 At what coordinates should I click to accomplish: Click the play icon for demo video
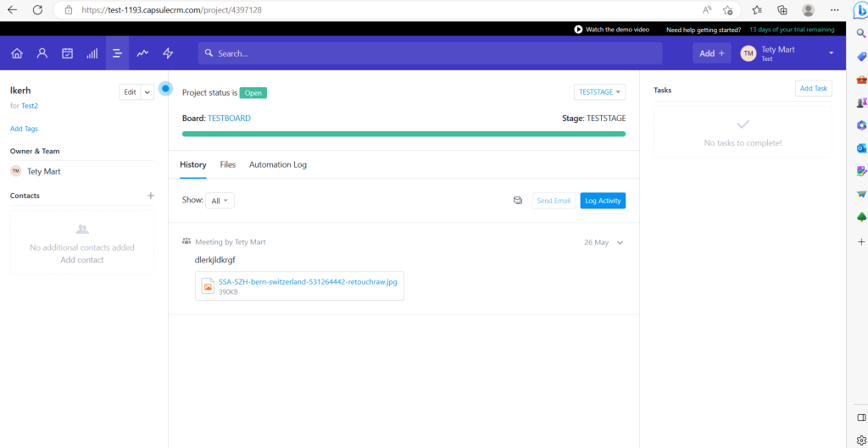pos(578,30)
